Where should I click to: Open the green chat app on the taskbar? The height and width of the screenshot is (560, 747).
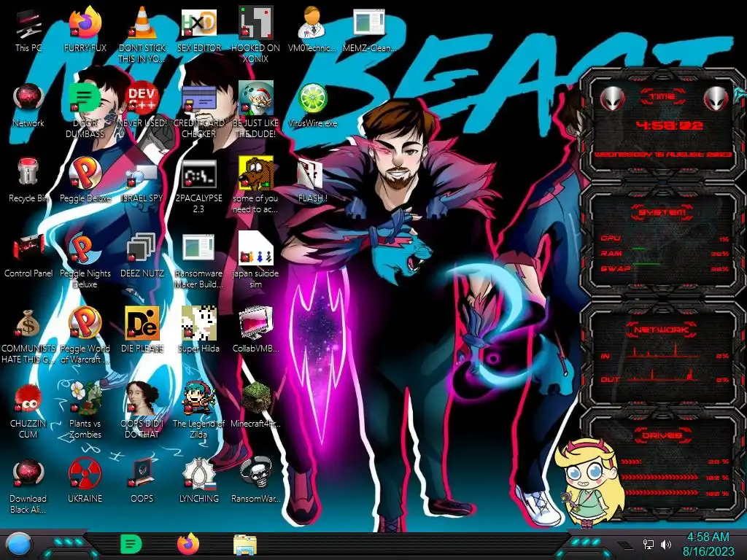click(131, 544)
